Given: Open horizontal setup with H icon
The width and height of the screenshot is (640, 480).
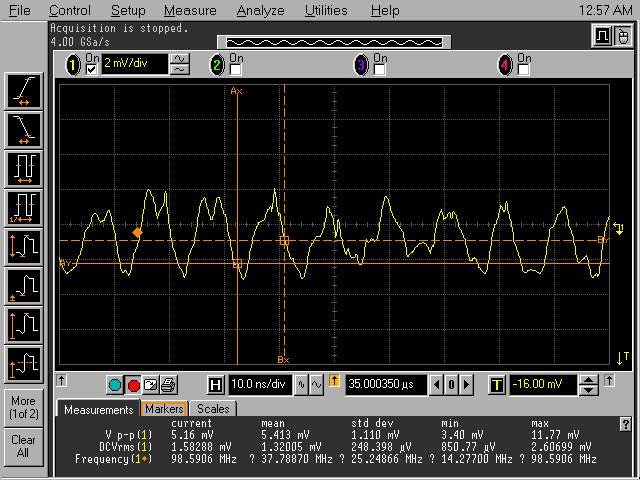Looking at the screenshot, I should 216,385.
